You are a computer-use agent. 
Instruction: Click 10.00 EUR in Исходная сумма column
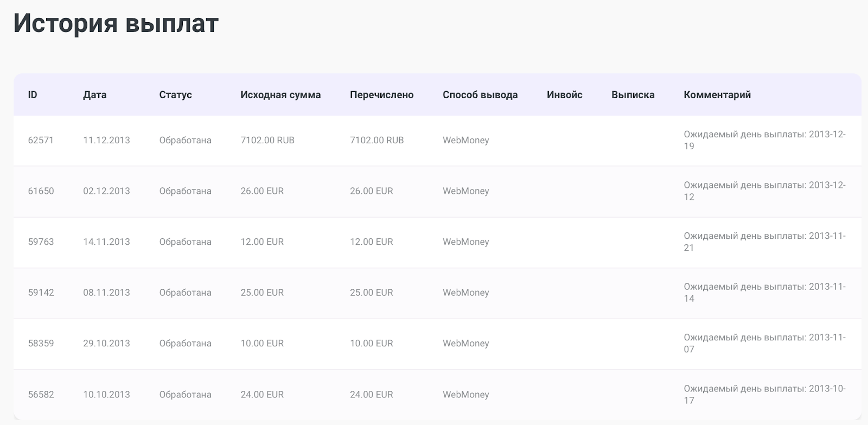(x=262, y=343)
